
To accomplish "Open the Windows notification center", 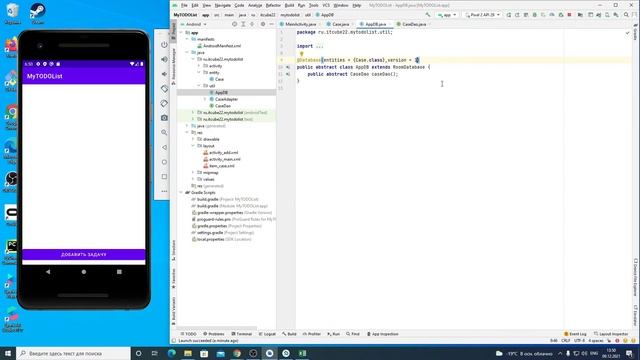I will pos(629,353).
